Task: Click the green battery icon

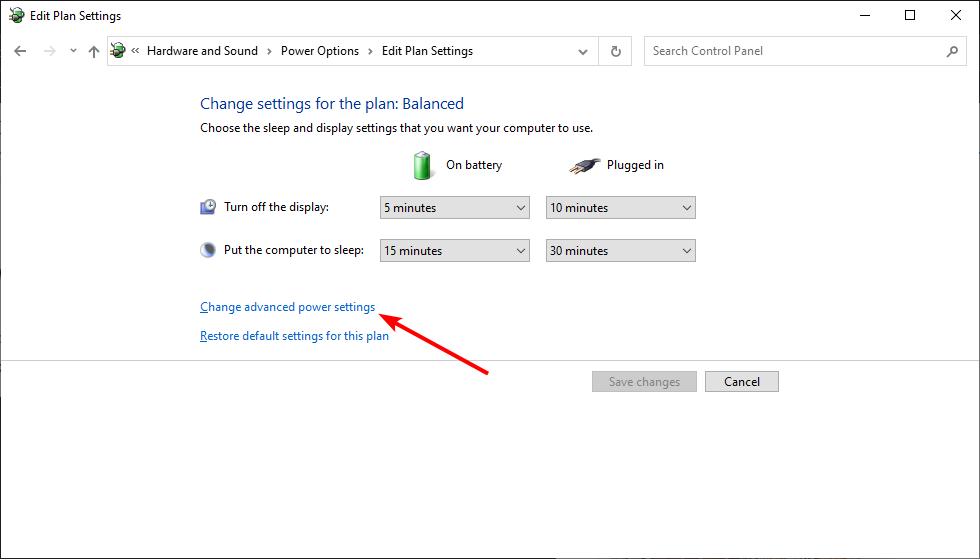Action: [x=422, y=165]
